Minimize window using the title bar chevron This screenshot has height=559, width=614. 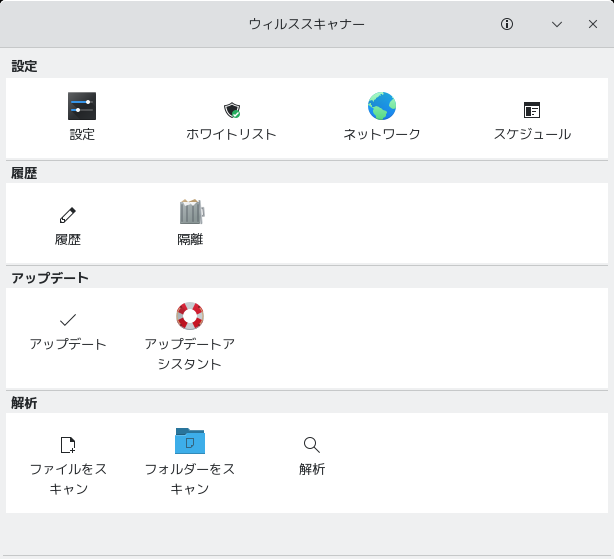tap(557, 24)
